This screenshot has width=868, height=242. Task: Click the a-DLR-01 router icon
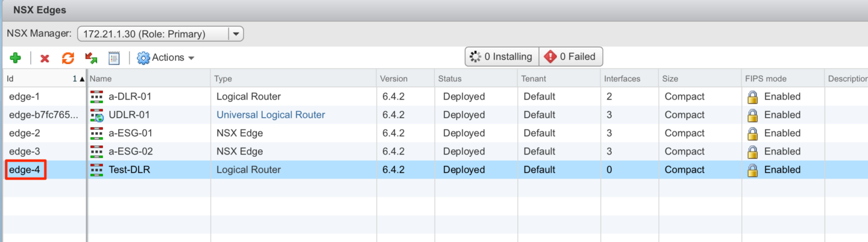coord(96,97)
